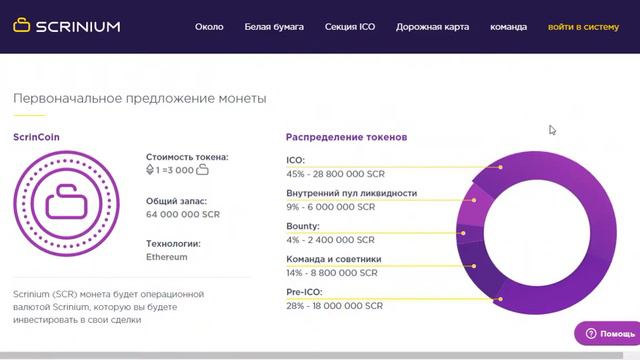
Task: Click the token distribution donut chart
Action: pos(536,233)
